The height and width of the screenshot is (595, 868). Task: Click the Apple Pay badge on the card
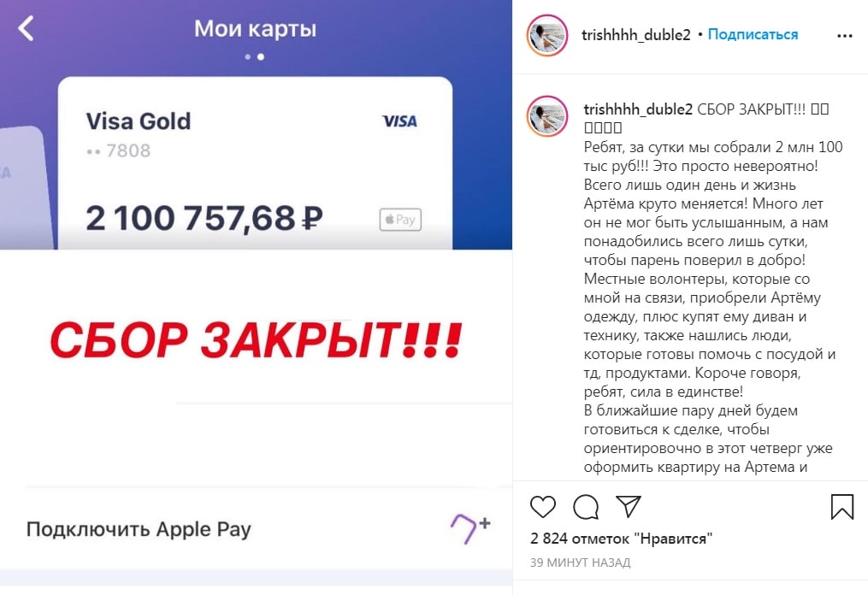coord(400,220)
